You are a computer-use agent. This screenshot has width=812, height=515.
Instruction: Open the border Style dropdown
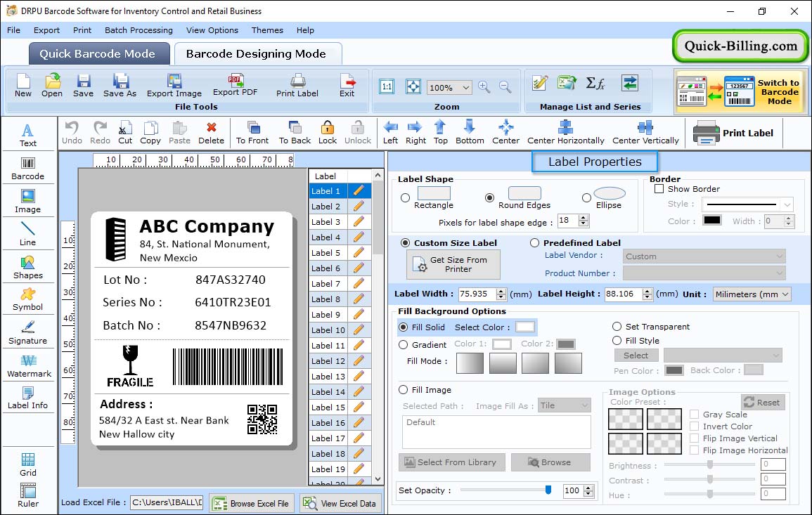(x=787, y=204)
